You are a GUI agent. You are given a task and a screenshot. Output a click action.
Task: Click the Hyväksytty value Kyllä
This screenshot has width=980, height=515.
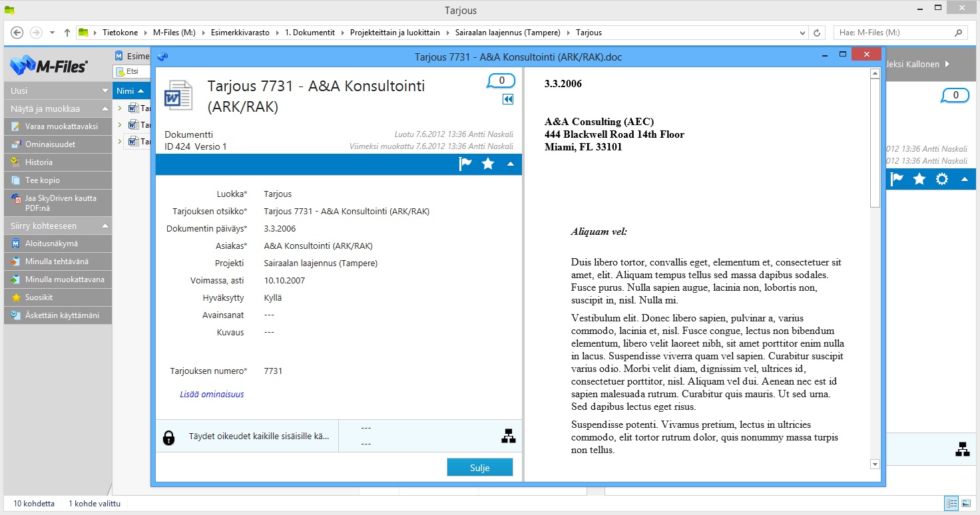coord(273,298)
